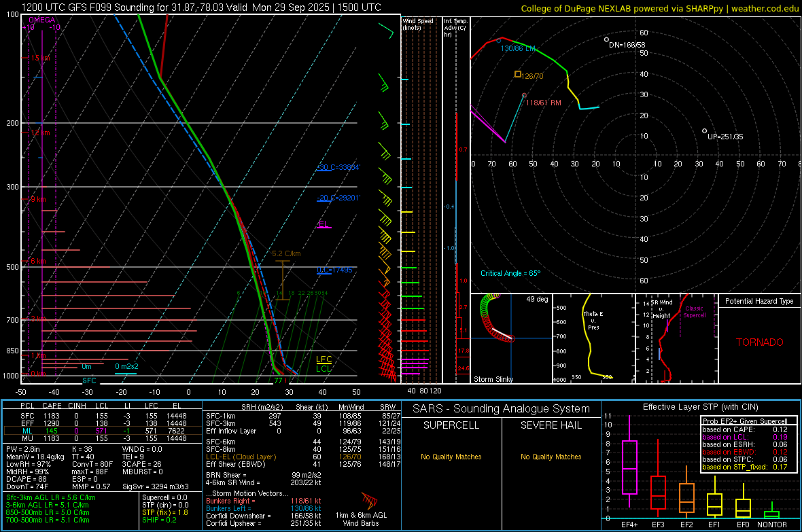802x532 pixels.
Task: Click the 'Bunkers Right = 118/61 kt' line
Action: pyautogui.click(x=264, y=501)
